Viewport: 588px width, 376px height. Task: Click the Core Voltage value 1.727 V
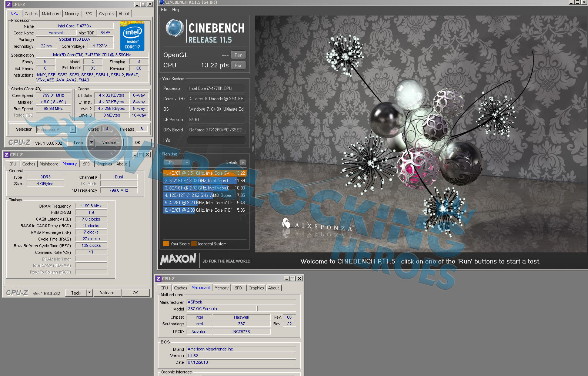pyautogui.click(x=100, y=46)
